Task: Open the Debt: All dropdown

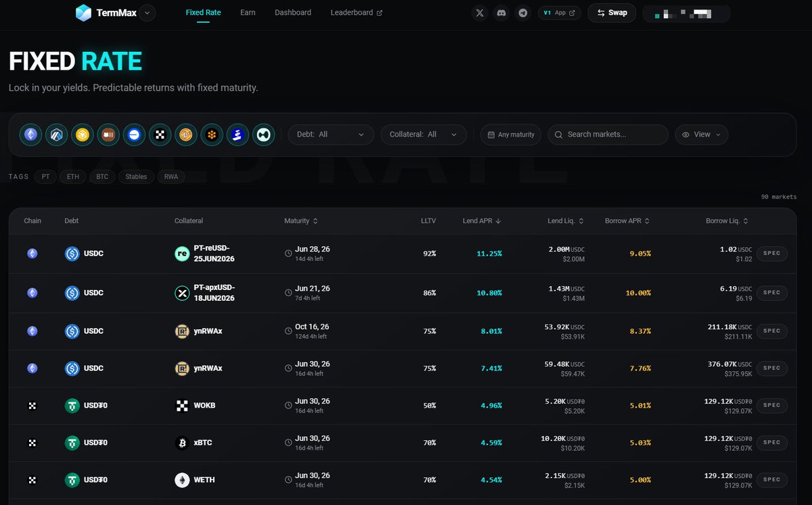Action: (x=331, y=135)
